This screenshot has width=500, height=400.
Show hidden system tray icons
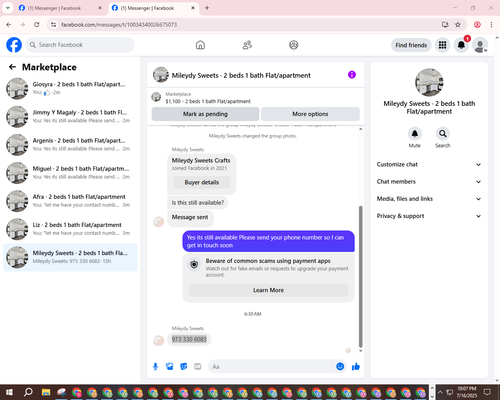click(440, 392)
